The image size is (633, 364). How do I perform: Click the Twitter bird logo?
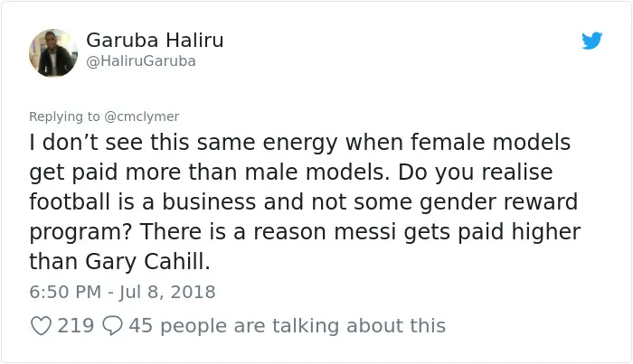(x=591, y=41)
